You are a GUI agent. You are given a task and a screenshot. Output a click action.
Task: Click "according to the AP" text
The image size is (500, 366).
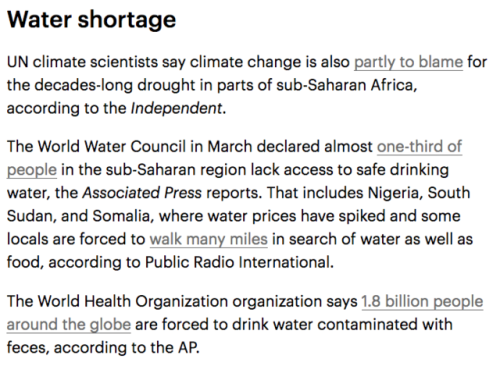coord(126,348)
